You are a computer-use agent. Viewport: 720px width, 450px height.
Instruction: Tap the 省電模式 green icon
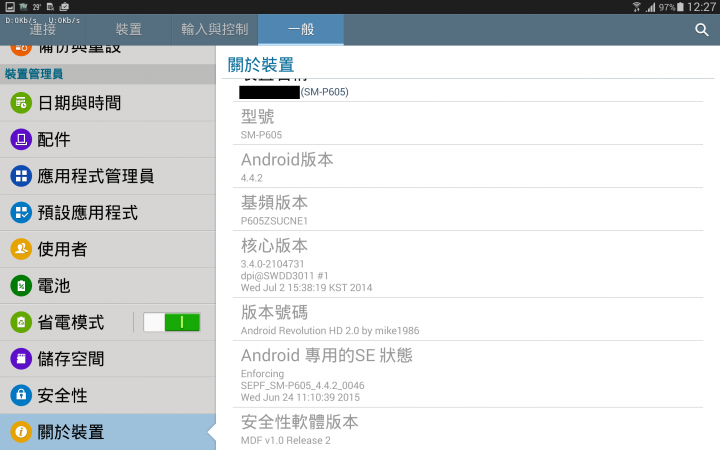pos(21,322)
